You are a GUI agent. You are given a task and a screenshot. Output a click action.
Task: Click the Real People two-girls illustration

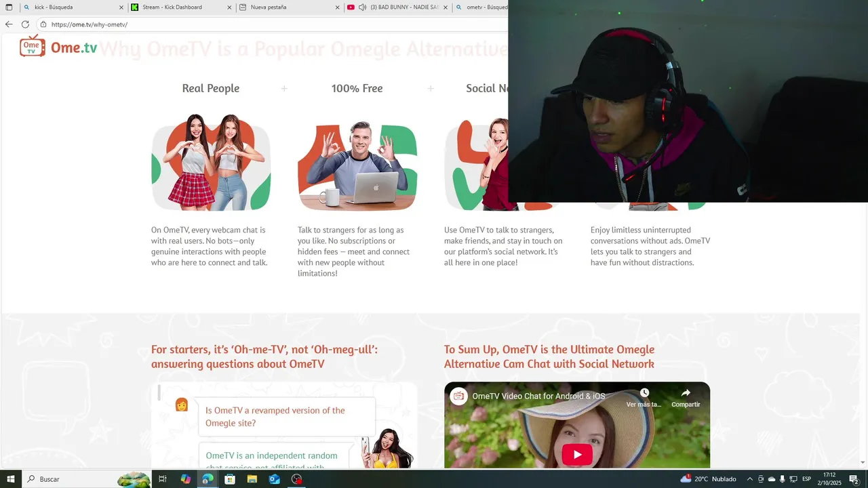(x=211, y=162)
